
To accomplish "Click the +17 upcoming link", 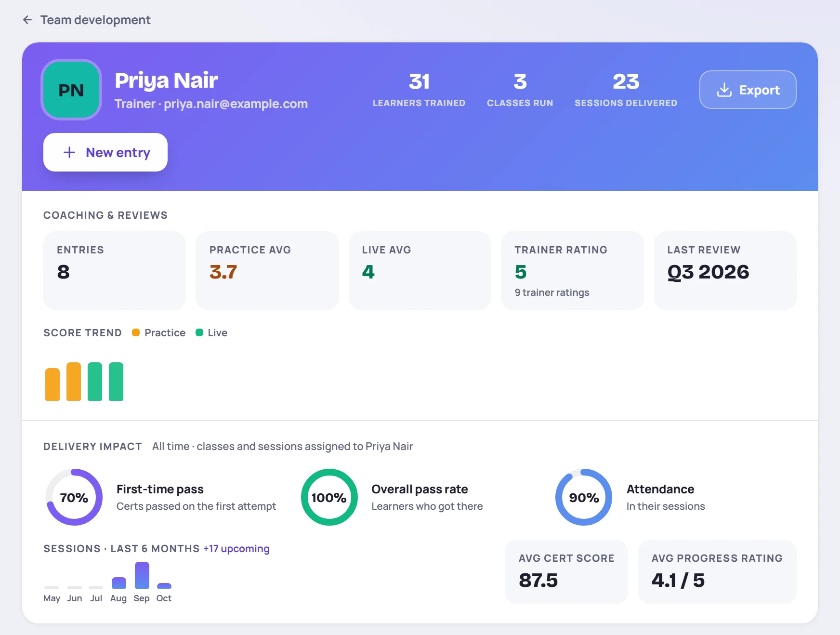I will click(x=236, y=548).
